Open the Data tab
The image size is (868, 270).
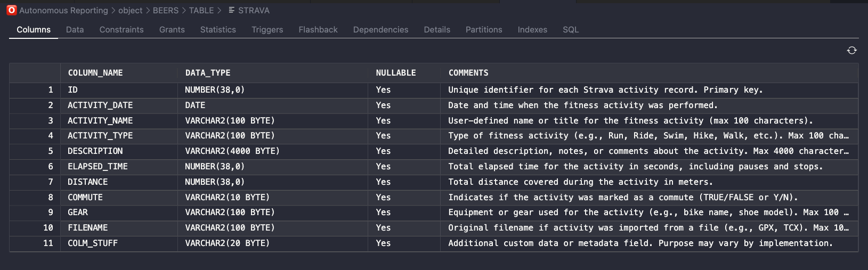pos(75,30)
